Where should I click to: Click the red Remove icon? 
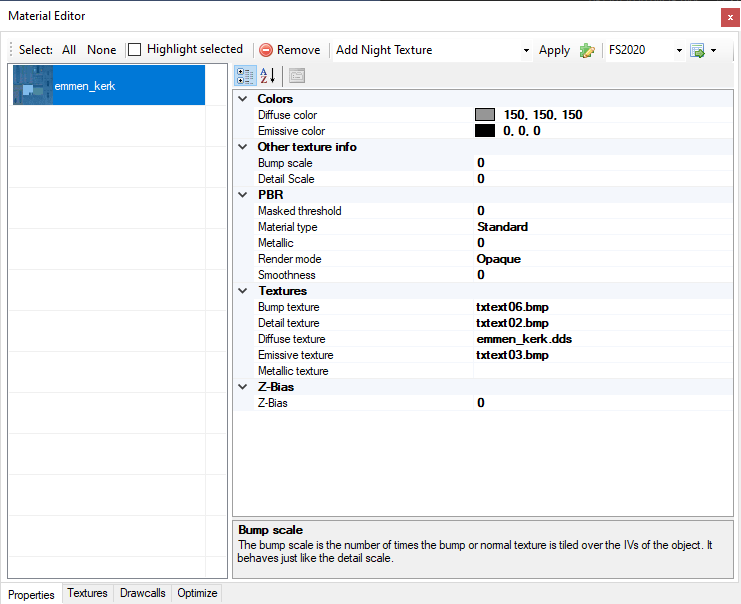click(x=266, y=50)
